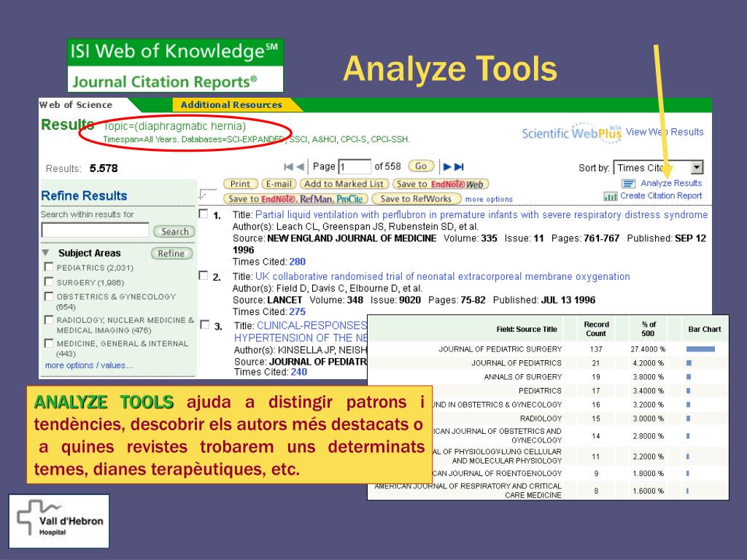The height and width of the screenshot is (560, 747).
Task: Check the box for result 1
Action: [204, 214]
